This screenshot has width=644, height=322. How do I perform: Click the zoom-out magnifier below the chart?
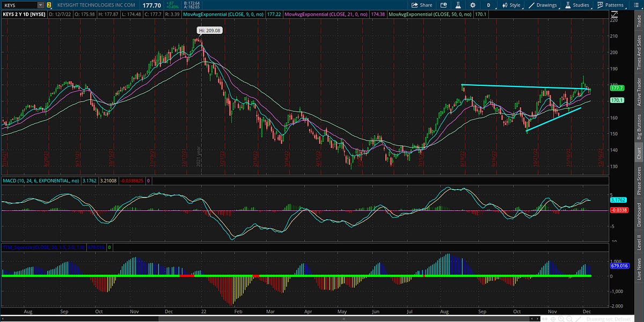point(569,318)
